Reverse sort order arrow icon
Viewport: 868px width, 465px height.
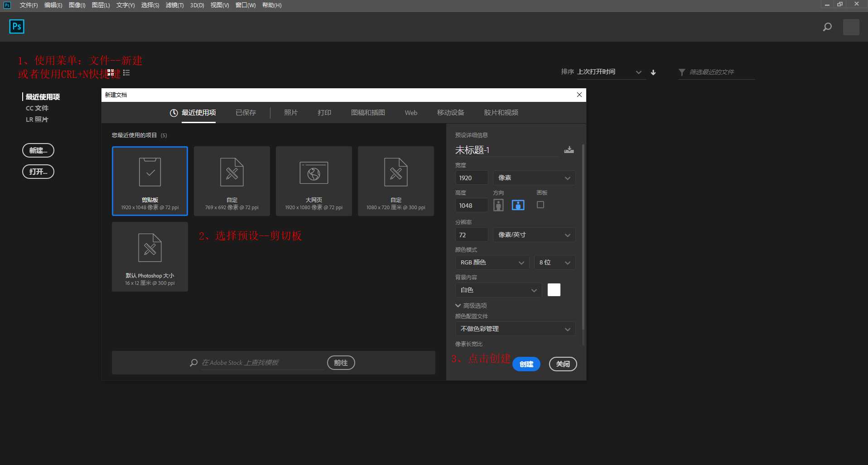(x=653, y=72)
